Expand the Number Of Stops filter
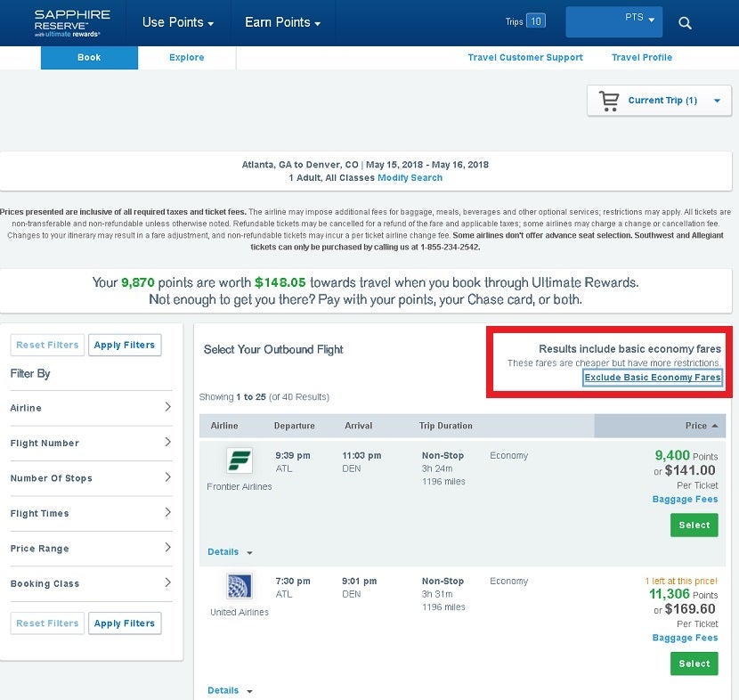This screenshot has width=739, height=700. [x=91, y=478]
